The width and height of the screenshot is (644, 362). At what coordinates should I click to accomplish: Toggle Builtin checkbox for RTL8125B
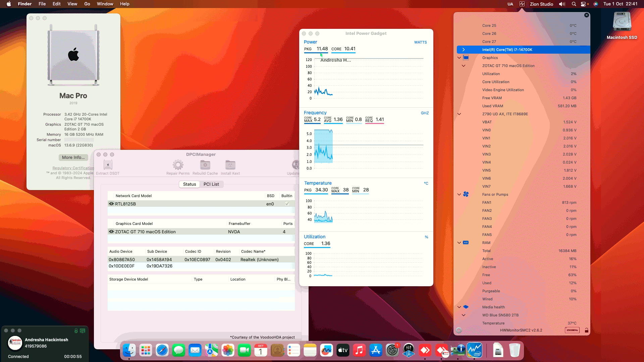pyautogui.click(x=287, y=204)
